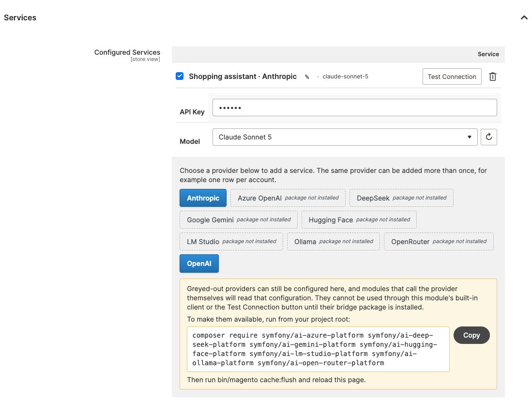Choose the Google Gemini provider
The width and height of the screenshot is (532, 403).
(239, 219)
